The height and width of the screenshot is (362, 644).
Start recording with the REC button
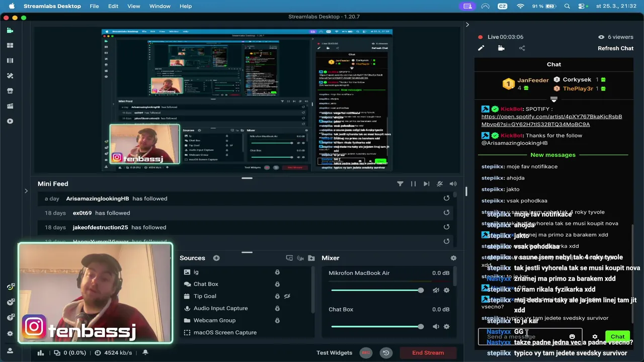(x=366, y=353)
